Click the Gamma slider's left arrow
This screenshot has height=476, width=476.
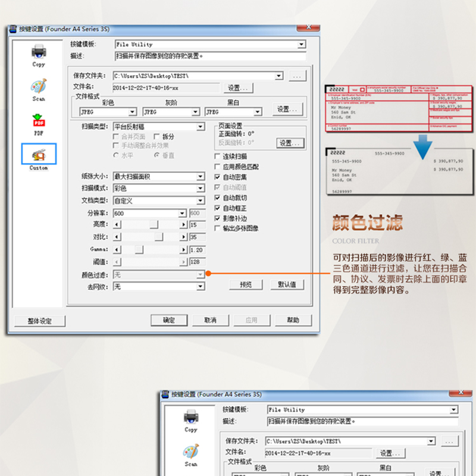pos(117,249)
